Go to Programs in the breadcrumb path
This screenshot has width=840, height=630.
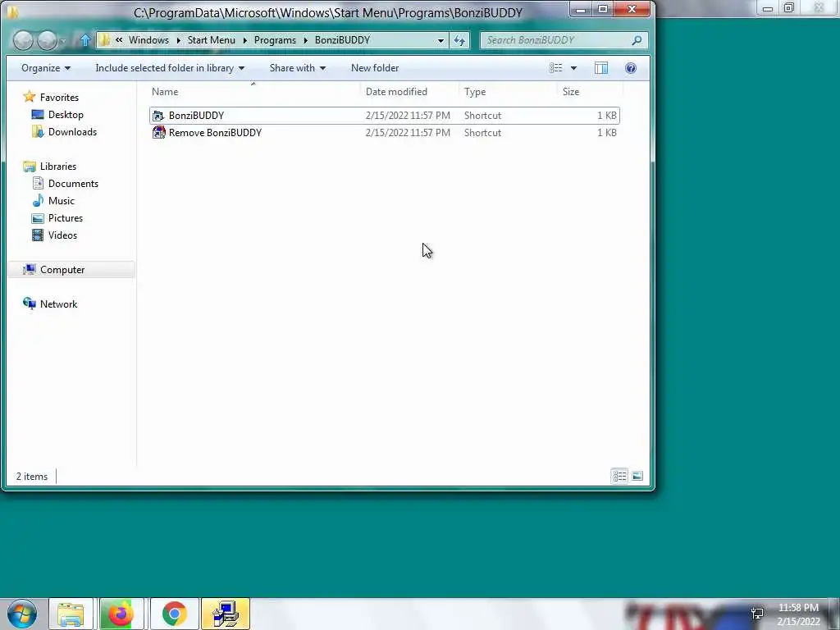pos(275,40)
